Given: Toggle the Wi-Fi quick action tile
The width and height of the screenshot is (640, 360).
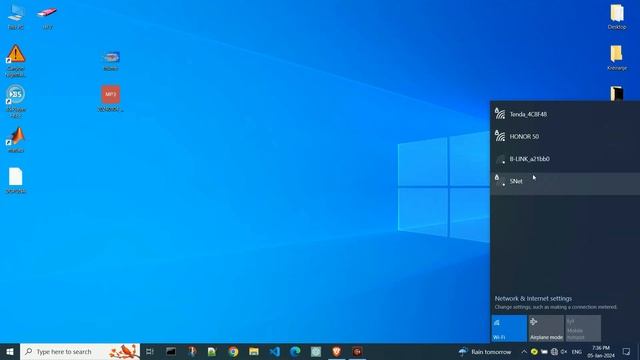Looking at the screenshot, I should pos(509,328).
